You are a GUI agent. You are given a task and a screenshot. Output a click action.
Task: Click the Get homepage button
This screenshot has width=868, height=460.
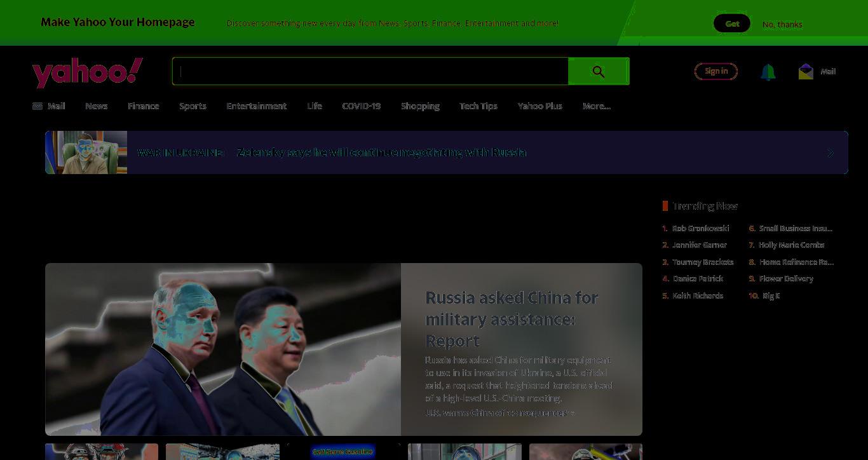(732, 24)
